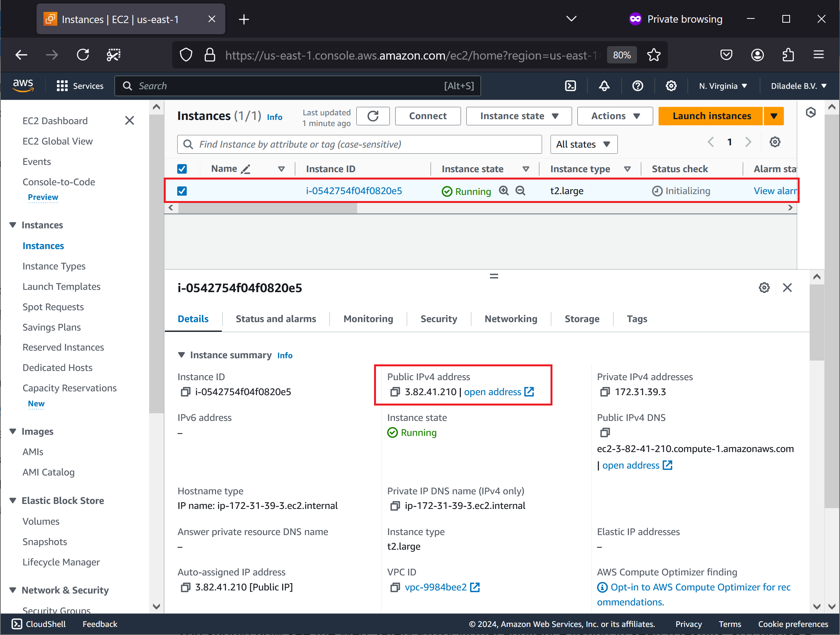
Task: Click the zoom-out filter icon next to Running
Action: 521,191
